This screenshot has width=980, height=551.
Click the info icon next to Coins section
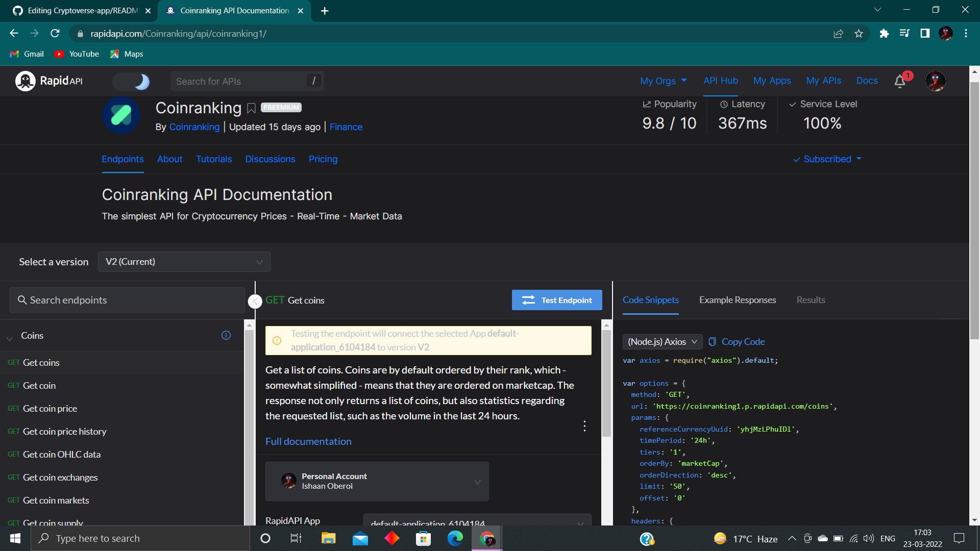coord(226,335)
